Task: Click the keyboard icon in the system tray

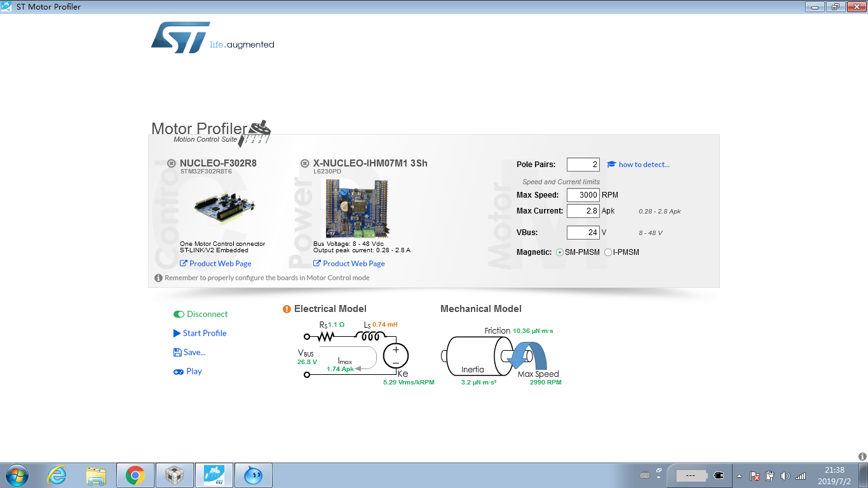Action: [645, 475]
